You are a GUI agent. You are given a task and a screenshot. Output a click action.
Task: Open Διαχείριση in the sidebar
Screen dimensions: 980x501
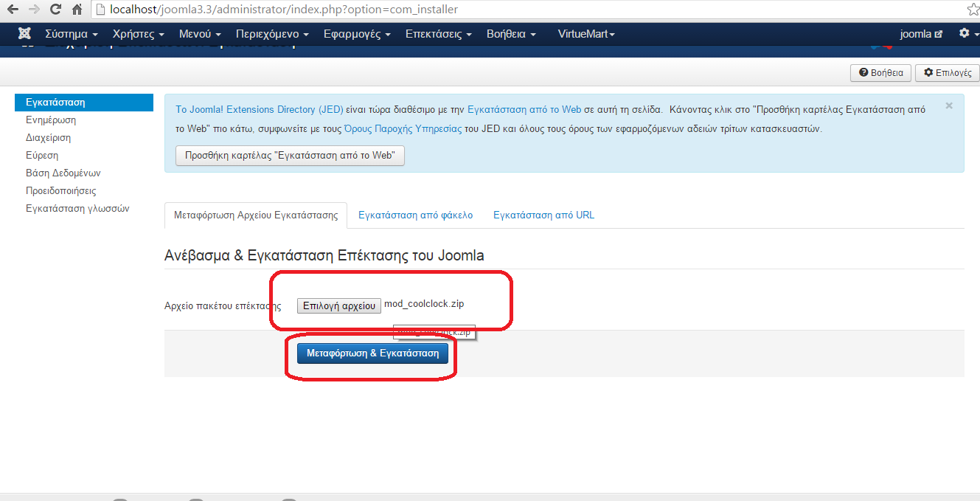[x=48, y=138]
